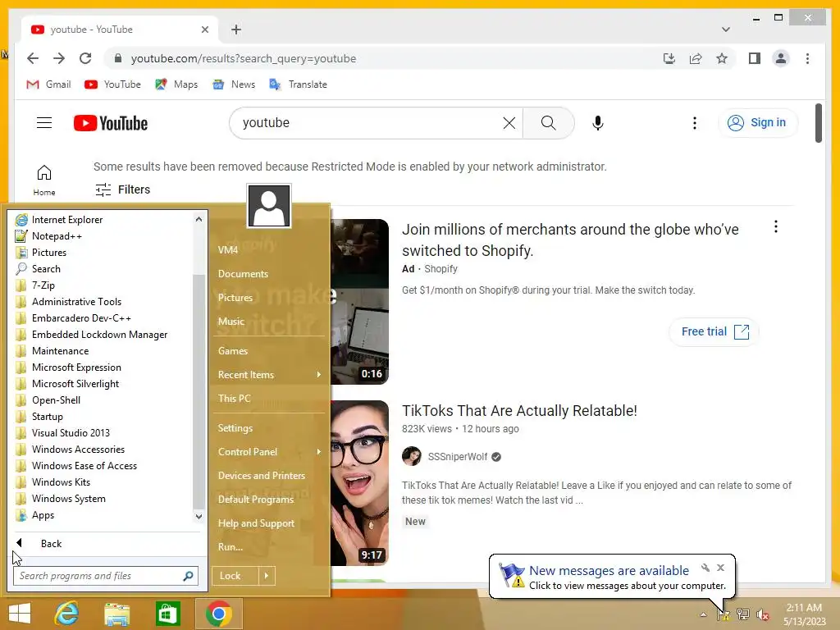Click the Action Center flag tray icon
This screenshot has height=630, width=840.
coord(723,614)
